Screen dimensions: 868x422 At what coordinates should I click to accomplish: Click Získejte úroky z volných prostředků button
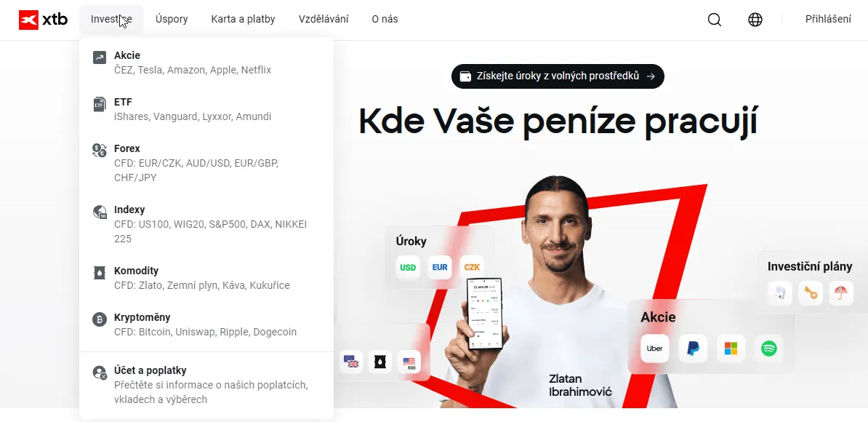point(558,76)
